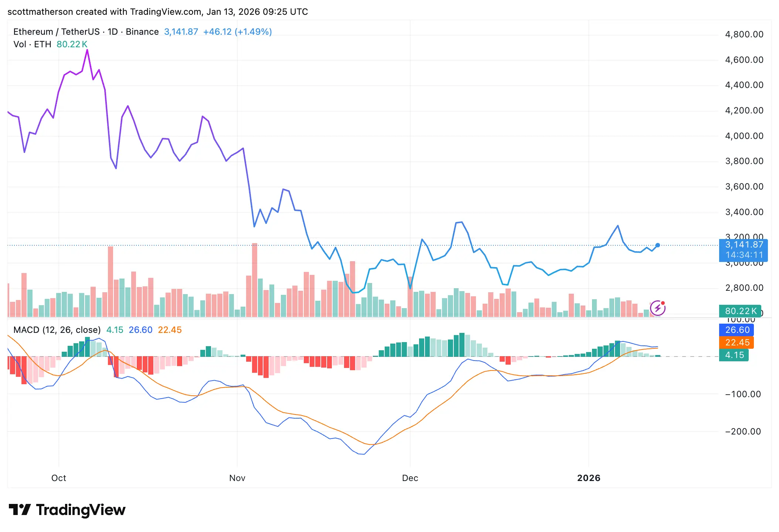Open the Vol · ETH indicator legend
This screenshot has height=532, width=779.
[x=32, y=44]
